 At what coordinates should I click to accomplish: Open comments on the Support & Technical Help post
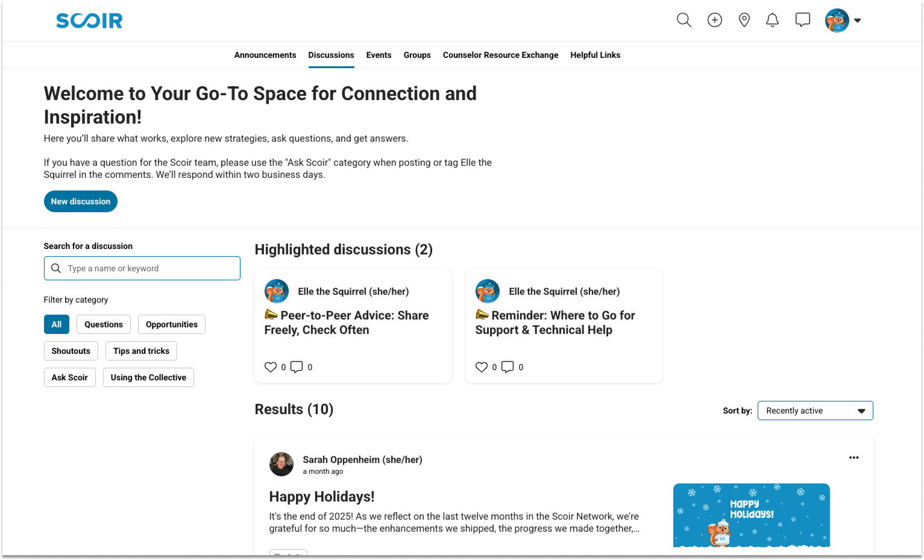pos(508,367)
